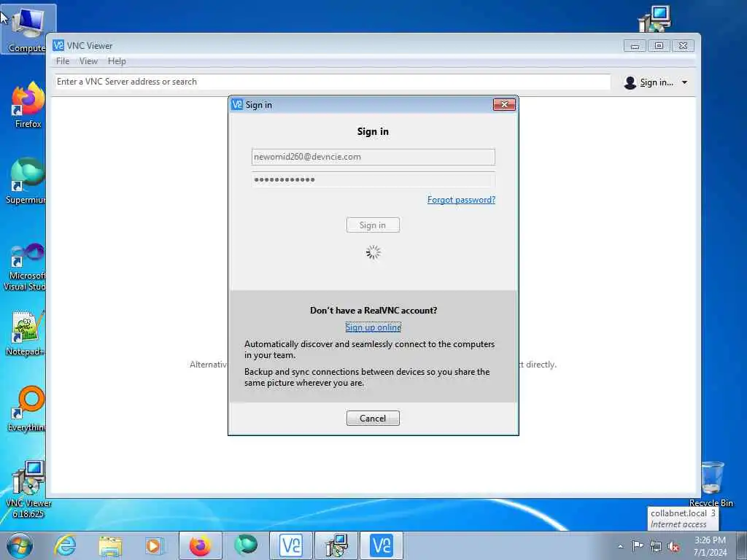Screen dimensions: 747x560
Task: Click the password field in Sign in dialog
Action: tap(373, 179)
